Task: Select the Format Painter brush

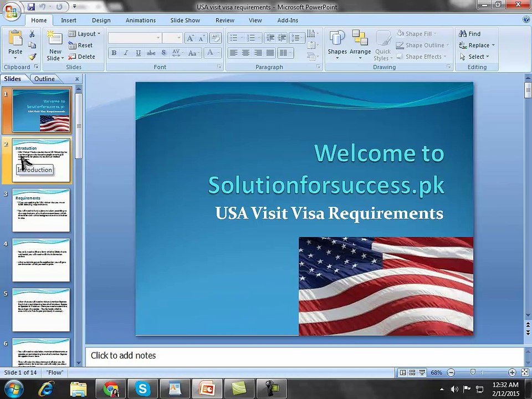Action: [32, 57]
